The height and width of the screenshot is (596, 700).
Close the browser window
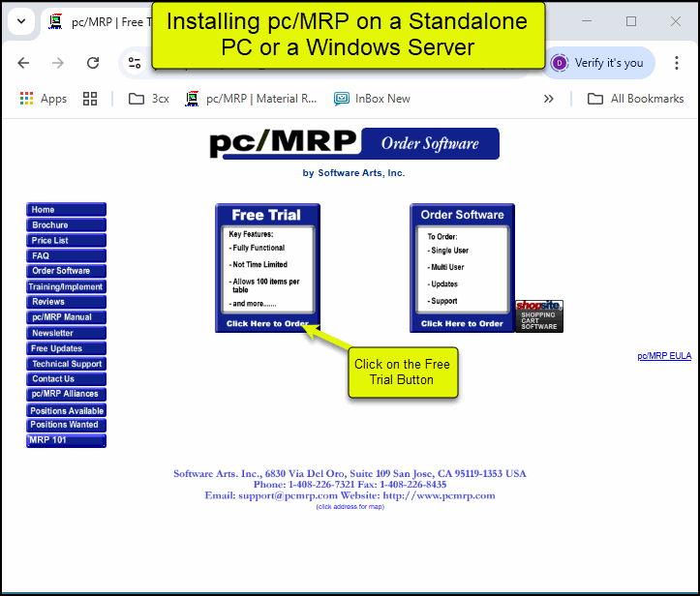coord(676,21)
